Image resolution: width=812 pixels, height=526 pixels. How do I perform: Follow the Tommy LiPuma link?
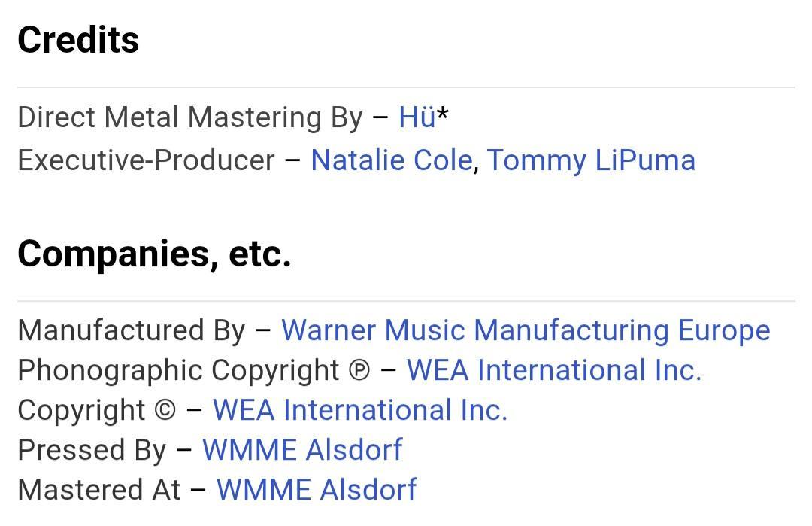pos(591,160)
